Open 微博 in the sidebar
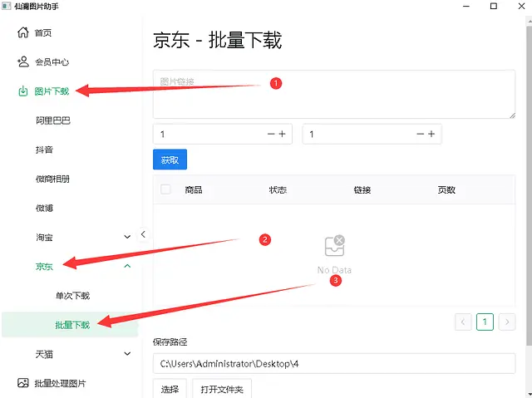The width and height of the screenshot is (532, 398). coord(44,208)
